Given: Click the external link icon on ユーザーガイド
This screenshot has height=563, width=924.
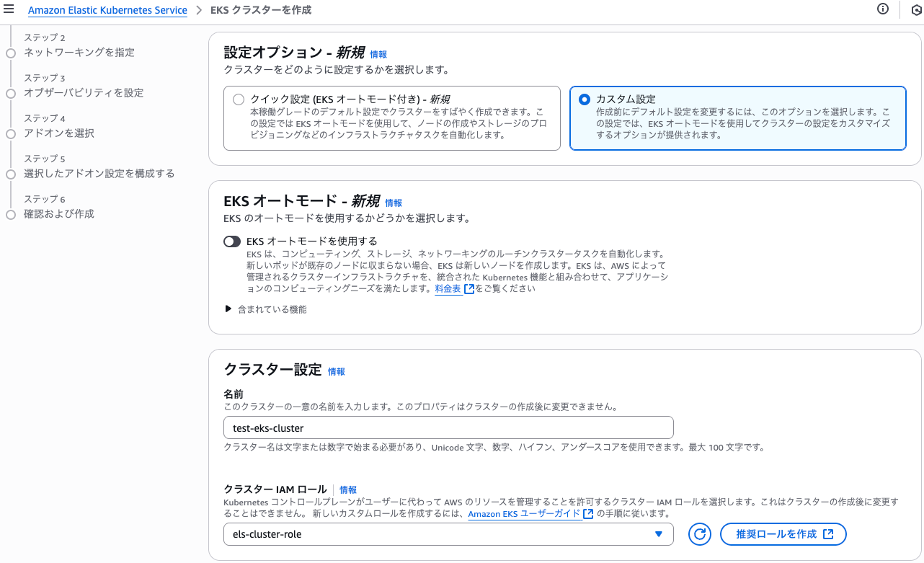Looking at the screenshot, I should [588, 514].
